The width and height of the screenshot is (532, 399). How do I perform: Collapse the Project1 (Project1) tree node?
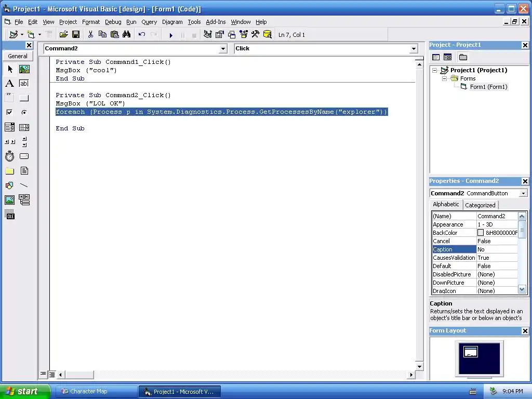[434, 70]
